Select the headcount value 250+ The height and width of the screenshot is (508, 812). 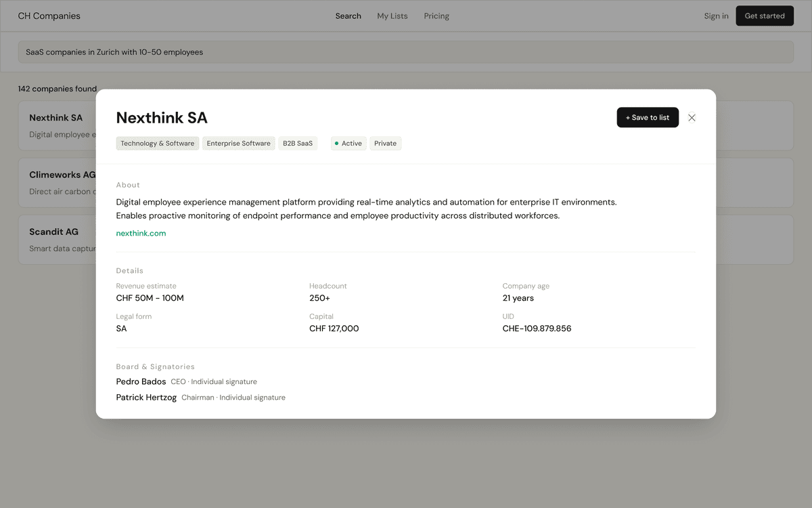click(320, 298)
